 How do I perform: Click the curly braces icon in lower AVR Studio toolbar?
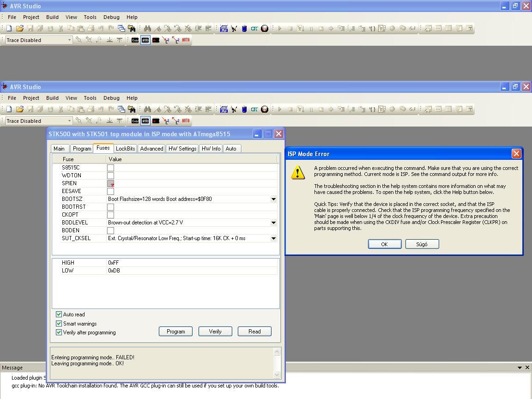pos(372,109)
